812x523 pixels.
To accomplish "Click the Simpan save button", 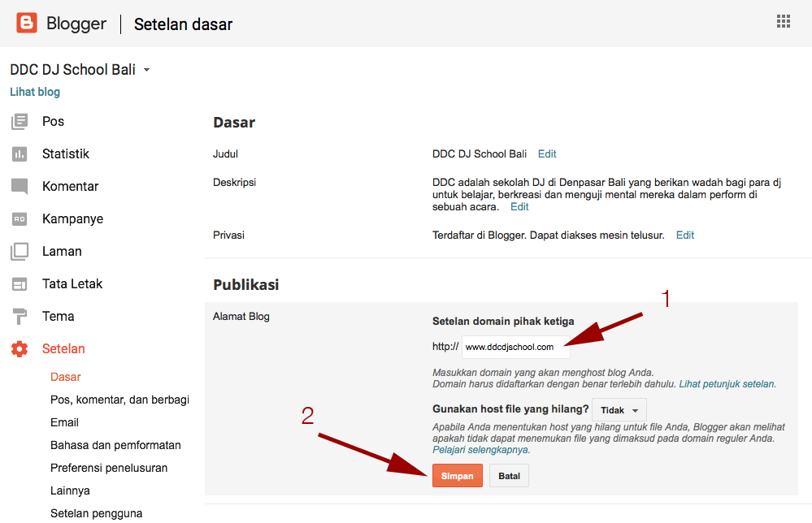I will pyautogui.click(x=458, y=476).
